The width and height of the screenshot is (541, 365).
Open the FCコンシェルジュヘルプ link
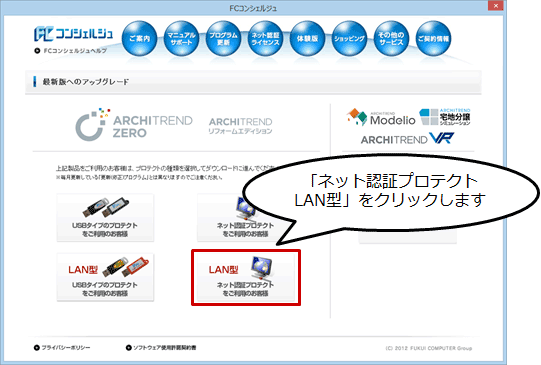click(x=71, y=51)
